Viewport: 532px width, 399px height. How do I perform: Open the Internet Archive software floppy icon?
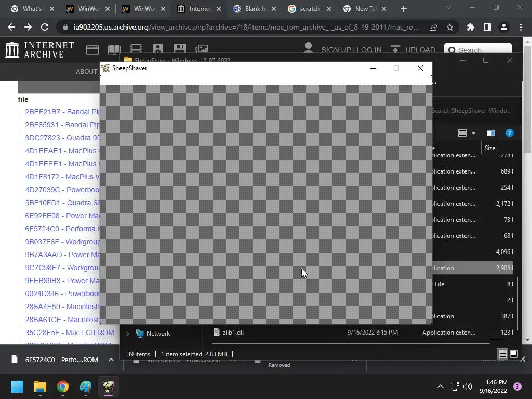coord(179,49)
